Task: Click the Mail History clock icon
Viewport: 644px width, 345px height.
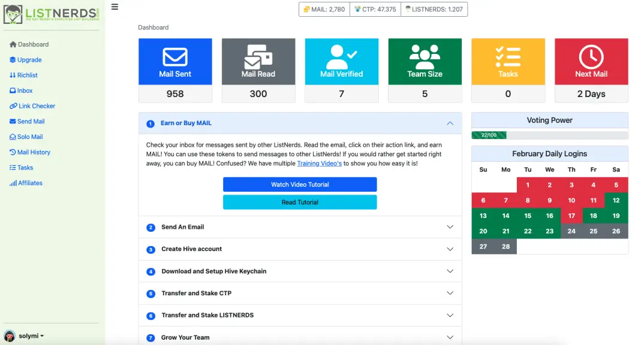Action: point(13,152)
